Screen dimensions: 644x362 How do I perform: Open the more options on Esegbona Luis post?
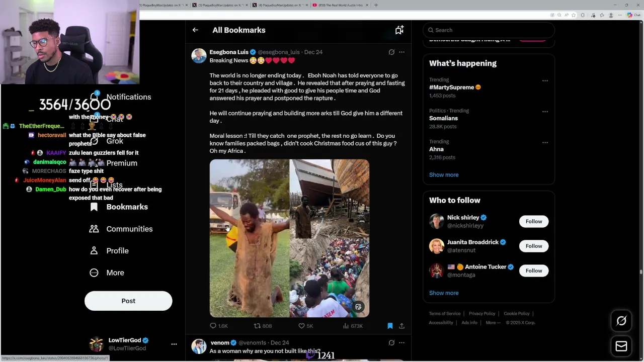click(x=401, y=52)
